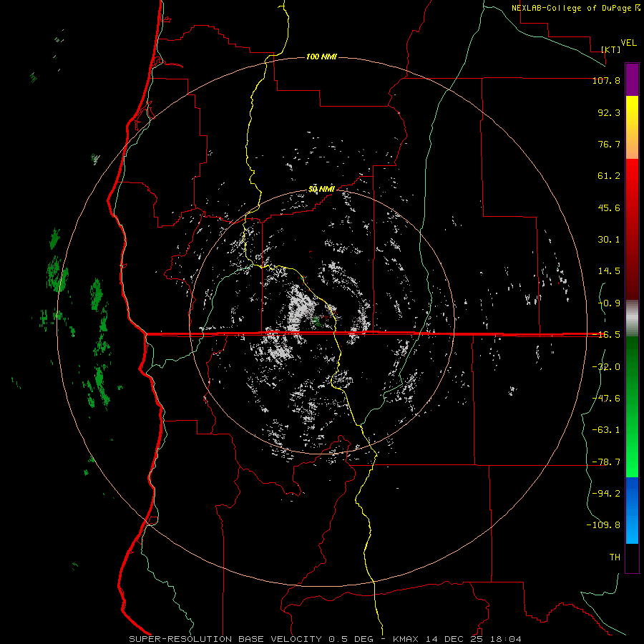
Task: Pick the green segment of the color bar
Action: pos(632,406)
